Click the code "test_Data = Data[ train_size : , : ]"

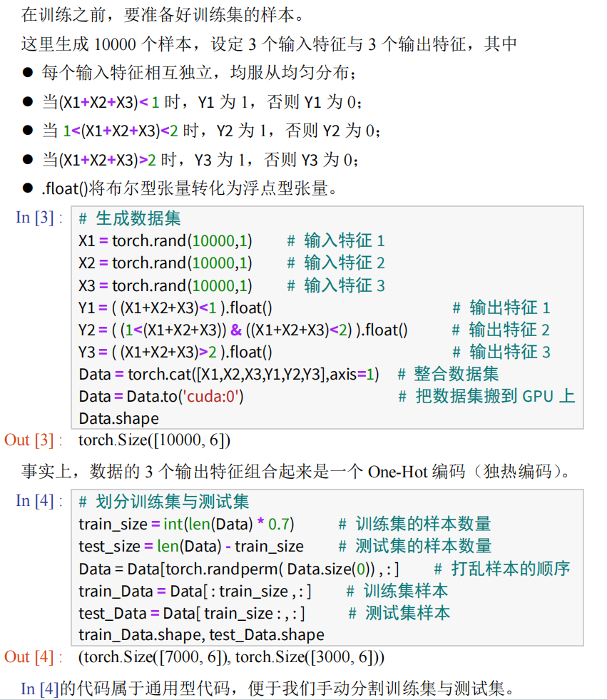coord(192,614)
